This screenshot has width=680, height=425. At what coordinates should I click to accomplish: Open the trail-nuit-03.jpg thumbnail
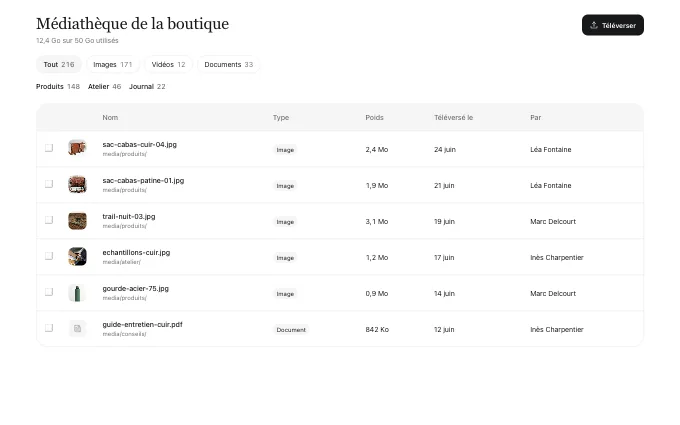[x=77, y=221]
